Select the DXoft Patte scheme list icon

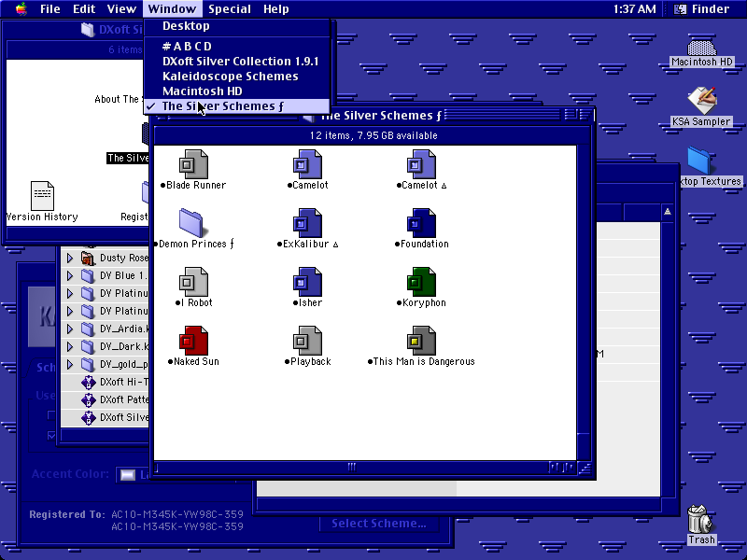[88, 399]
